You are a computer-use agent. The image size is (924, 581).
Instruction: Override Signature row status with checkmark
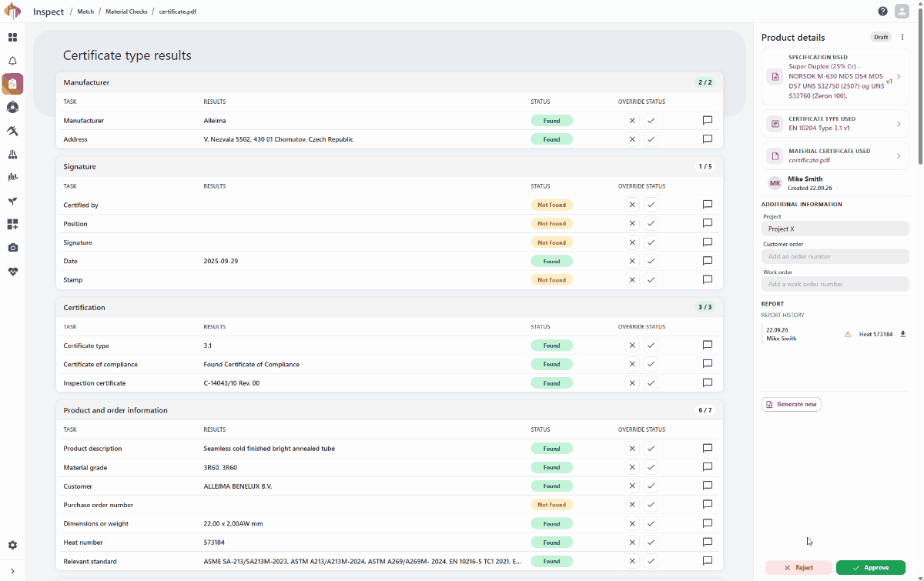tap(651, 242)
